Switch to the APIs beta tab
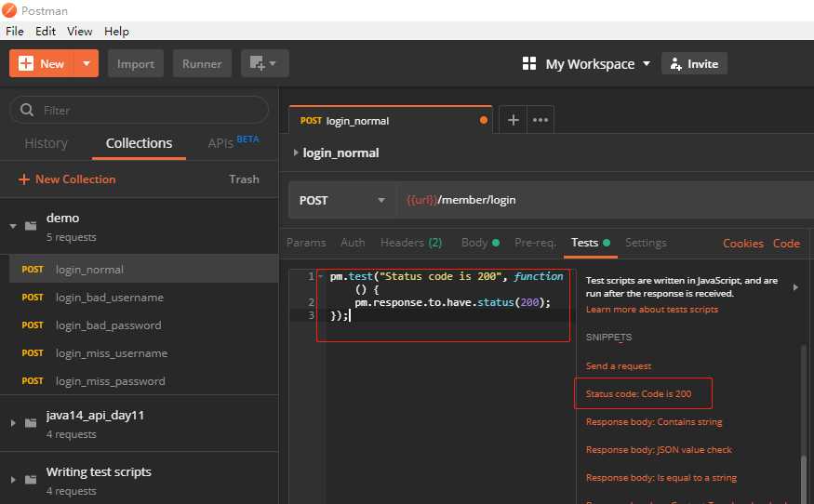 coord(234,142)
